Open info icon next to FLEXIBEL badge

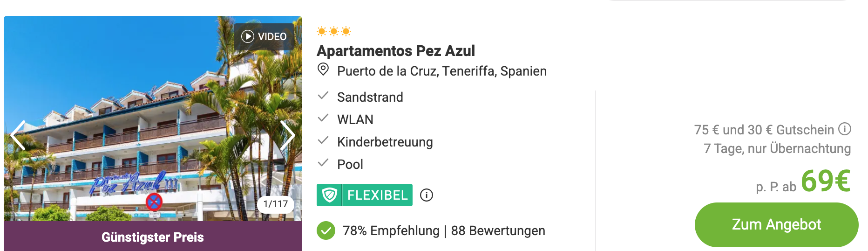(x=427, y=195)
